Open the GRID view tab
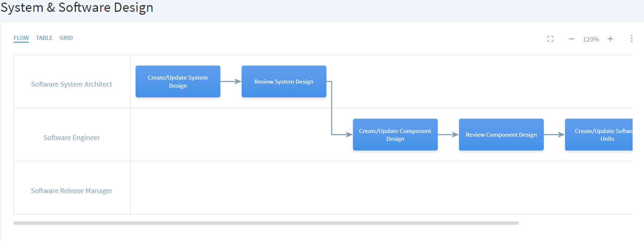 point(66,38)
